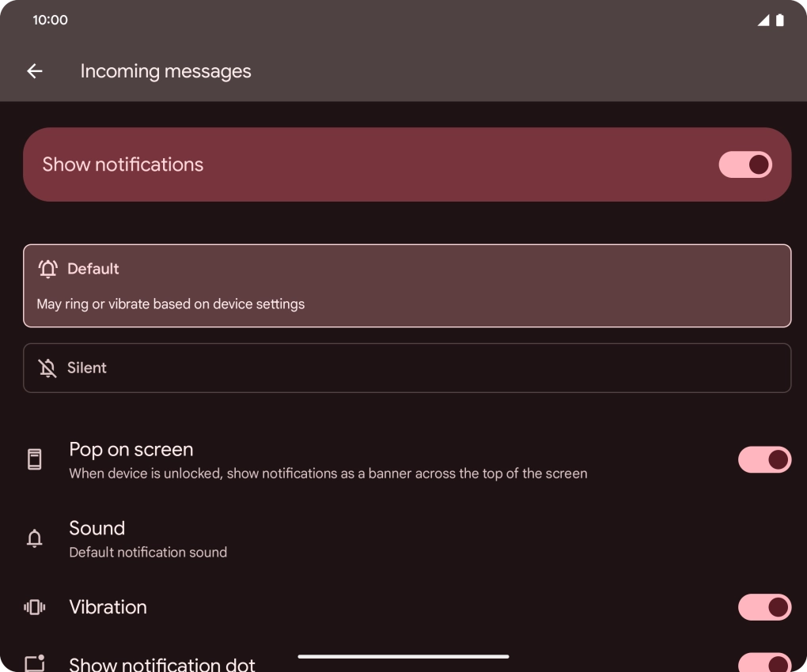
Task: Click the phone icon beside Pop on screen
Action: (x=34, y=459)
